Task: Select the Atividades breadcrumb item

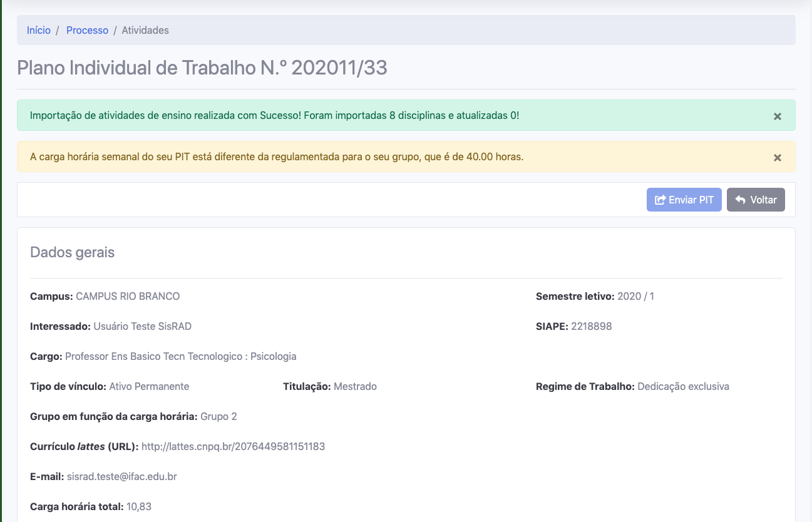Action: click(145, 30)
